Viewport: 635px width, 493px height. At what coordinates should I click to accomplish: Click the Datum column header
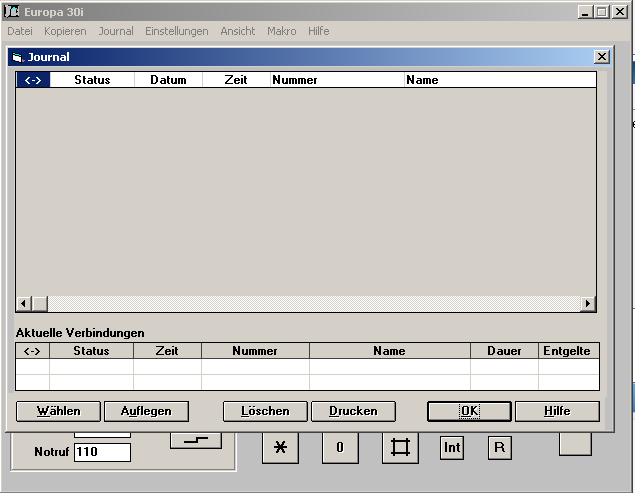tap(168, 80)
